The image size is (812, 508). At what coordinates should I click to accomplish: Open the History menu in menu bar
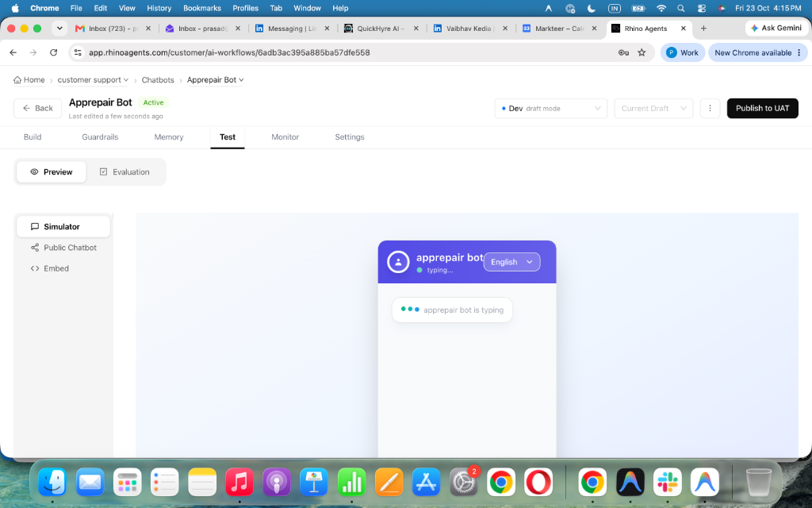pyautogui.click(x=159, y=8)
